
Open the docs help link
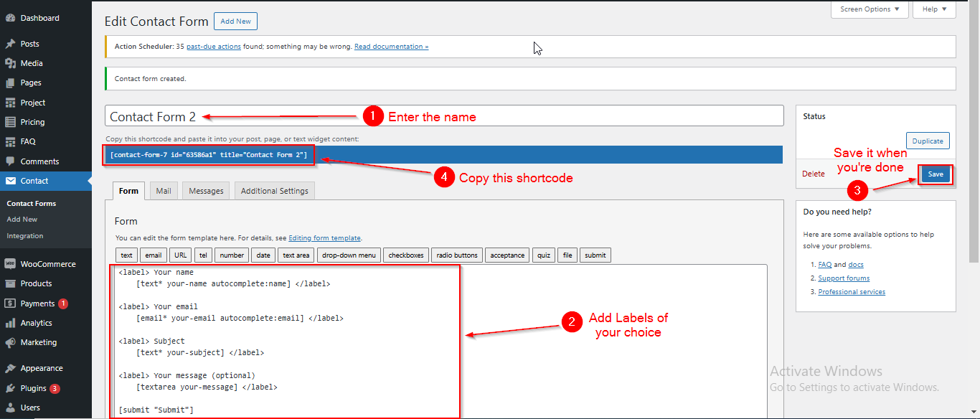tap(856, 265)
